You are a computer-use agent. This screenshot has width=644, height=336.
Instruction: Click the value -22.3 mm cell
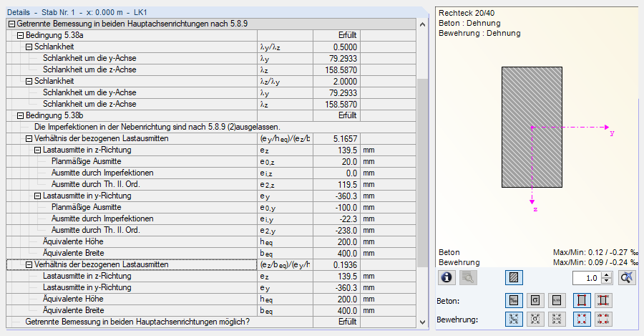tap(336, 219)
